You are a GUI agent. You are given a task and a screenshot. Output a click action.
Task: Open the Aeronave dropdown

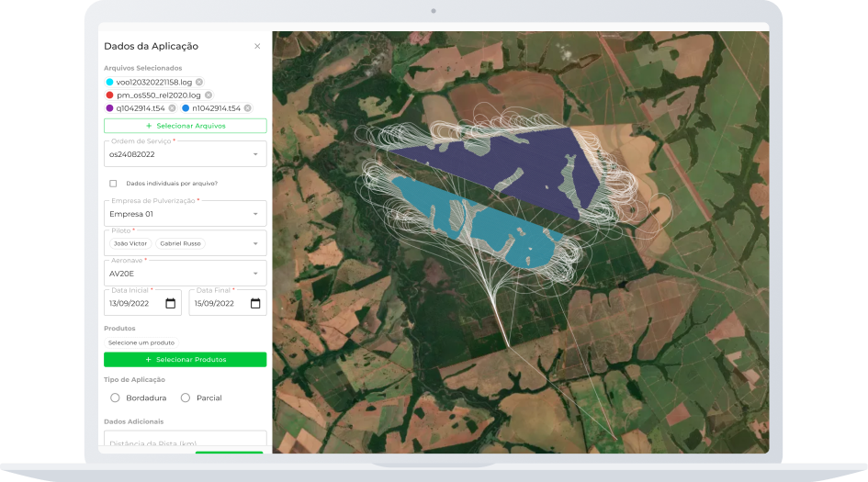pos(255,273)
